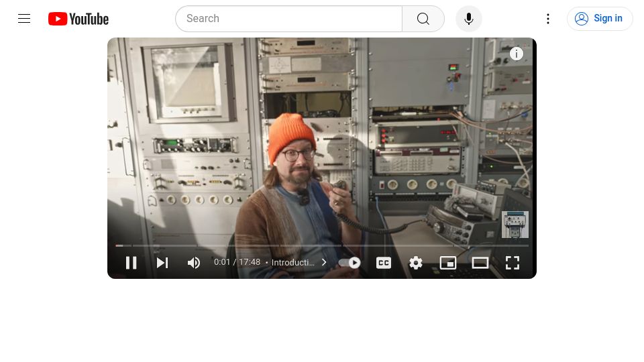Mute the video volume

tap(193, 263)
